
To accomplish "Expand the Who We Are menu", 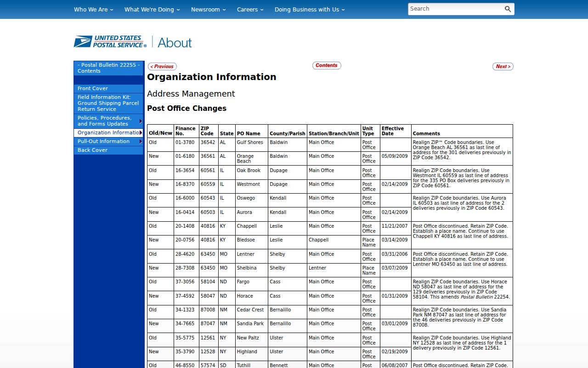I will [93, 9].
